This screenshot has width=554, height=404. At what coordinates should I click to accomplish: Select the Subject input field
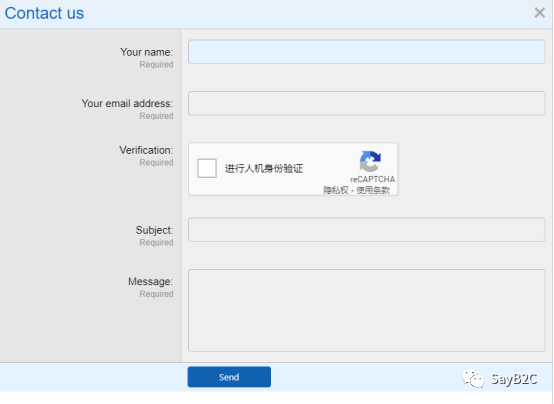pos(366,230)
